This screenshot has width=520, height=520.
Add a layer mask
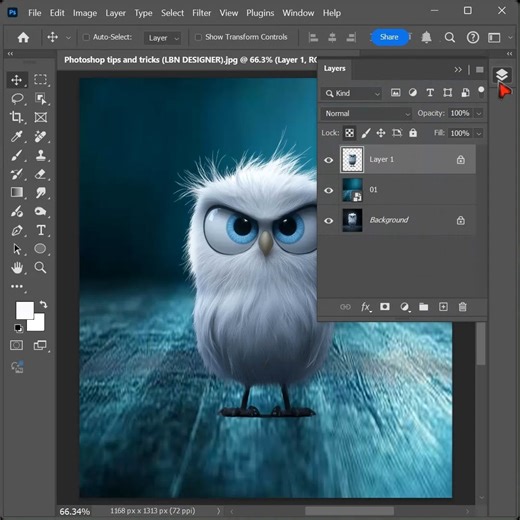coord(385,307)
